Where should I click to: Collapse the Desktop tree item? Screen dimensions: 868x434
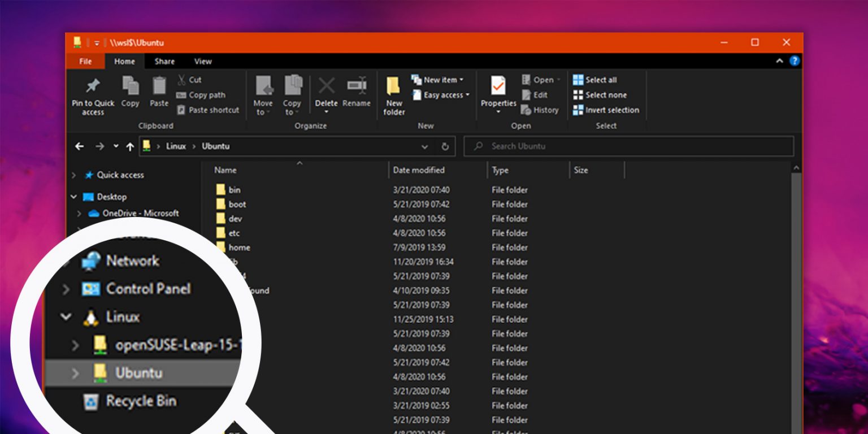[74, 197]
